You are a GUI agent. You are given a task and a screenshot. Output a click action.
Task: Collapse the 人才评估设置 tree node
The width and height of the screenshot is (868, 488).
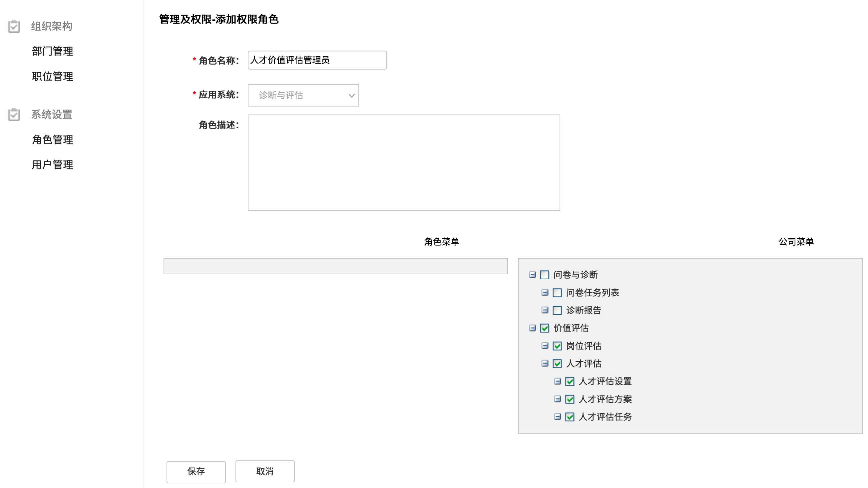pyautogui.click(x=558, y=381)
